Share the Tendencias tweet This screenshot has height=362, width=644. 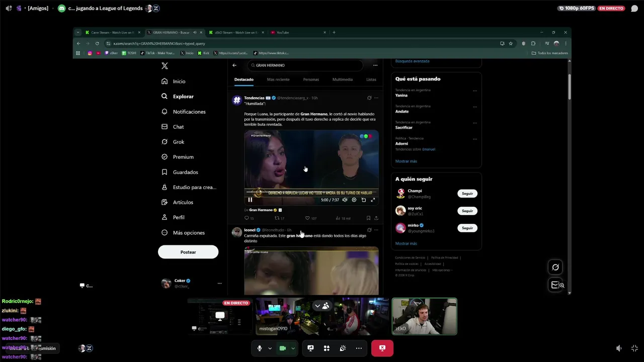pos(376,218)
